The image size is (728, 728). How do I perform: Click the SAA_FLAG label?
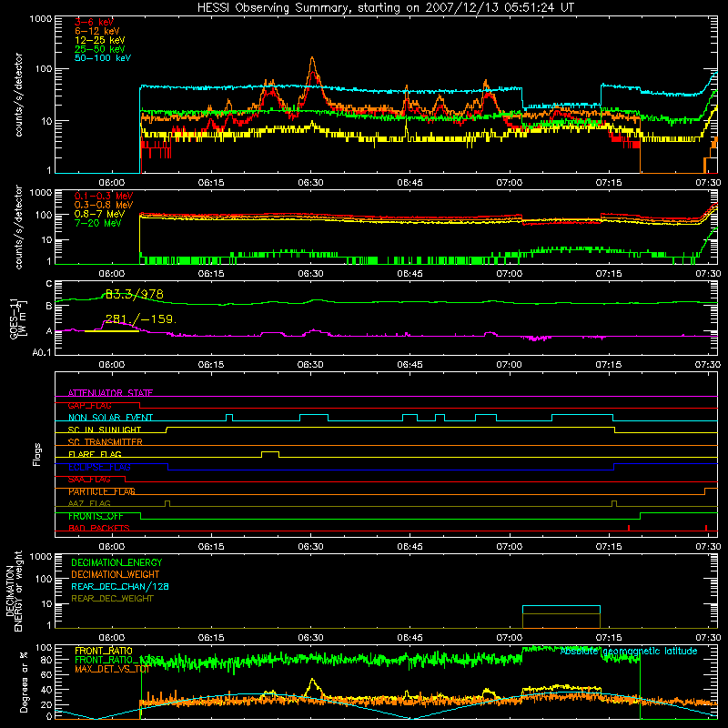[x=89, y=480]
